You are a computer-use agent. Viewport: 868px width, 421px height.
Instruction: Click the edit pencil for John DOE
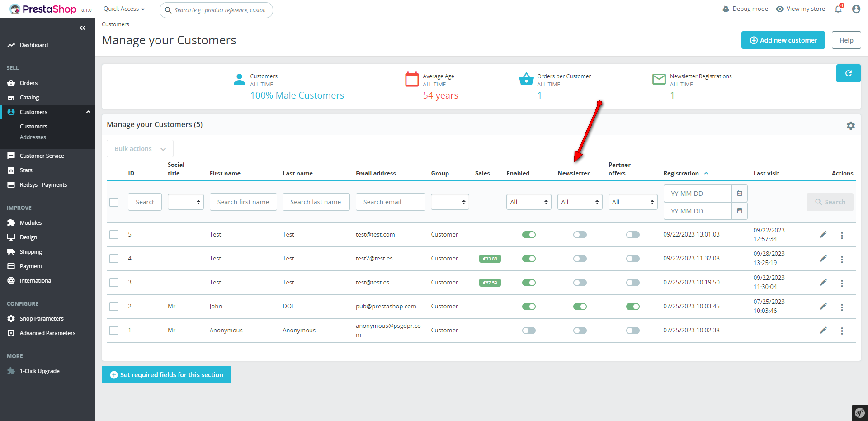(823, 307)
